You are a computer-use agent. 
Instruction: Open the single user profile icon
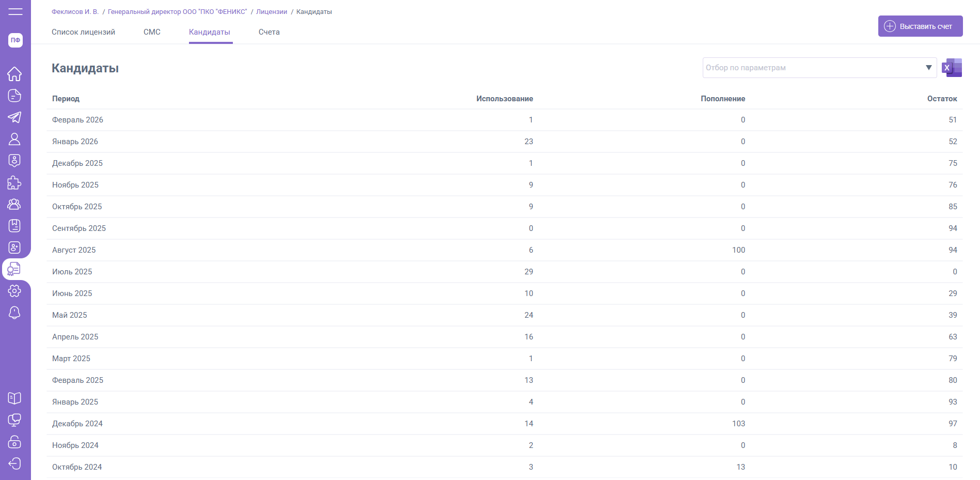14,139
